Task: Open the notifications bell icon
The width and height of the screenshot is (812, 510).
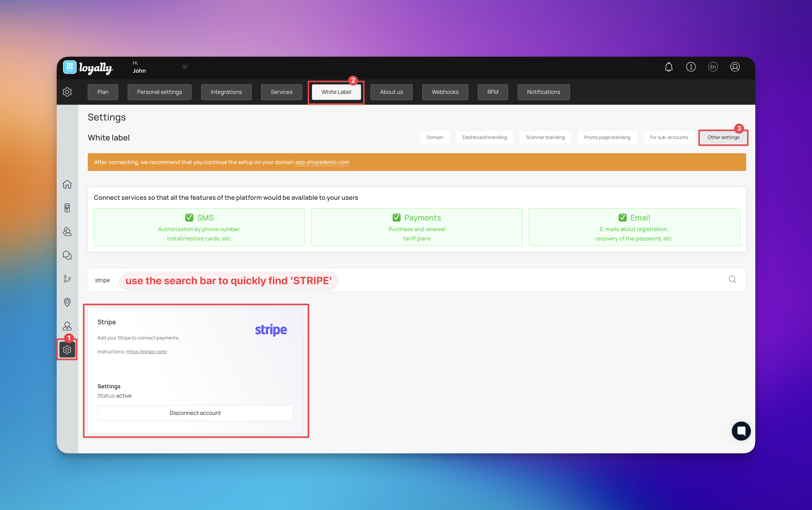Action: (668, 67)
